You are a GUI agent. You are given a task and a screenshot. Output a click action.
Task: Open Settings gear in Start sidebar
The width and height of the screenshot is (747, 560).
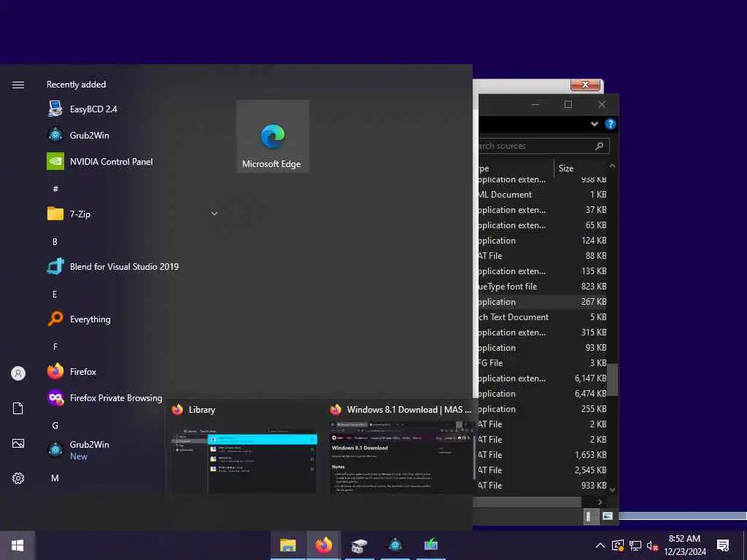[18, 478]
